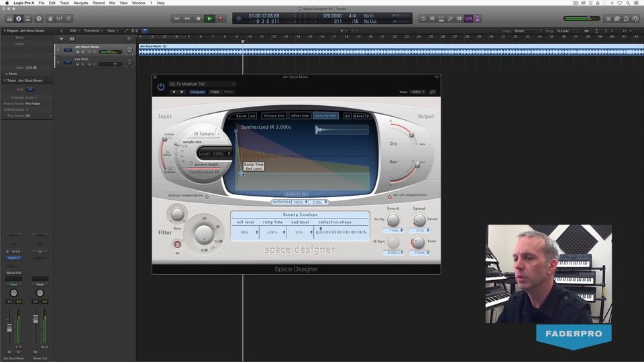Screen dimensions: 644x362
Task: Toggle the preserve length option
Action: tap(191, 164)
